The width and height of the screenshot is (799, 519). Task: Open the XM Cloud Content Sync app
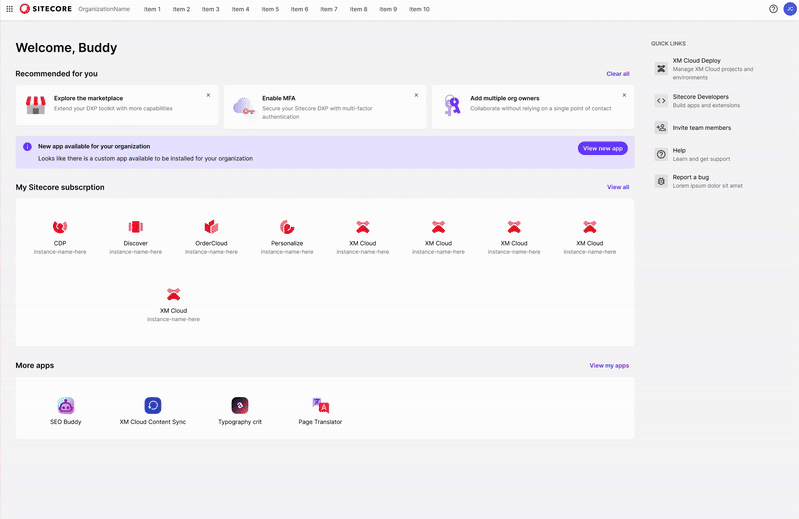[x=152, y=406]
